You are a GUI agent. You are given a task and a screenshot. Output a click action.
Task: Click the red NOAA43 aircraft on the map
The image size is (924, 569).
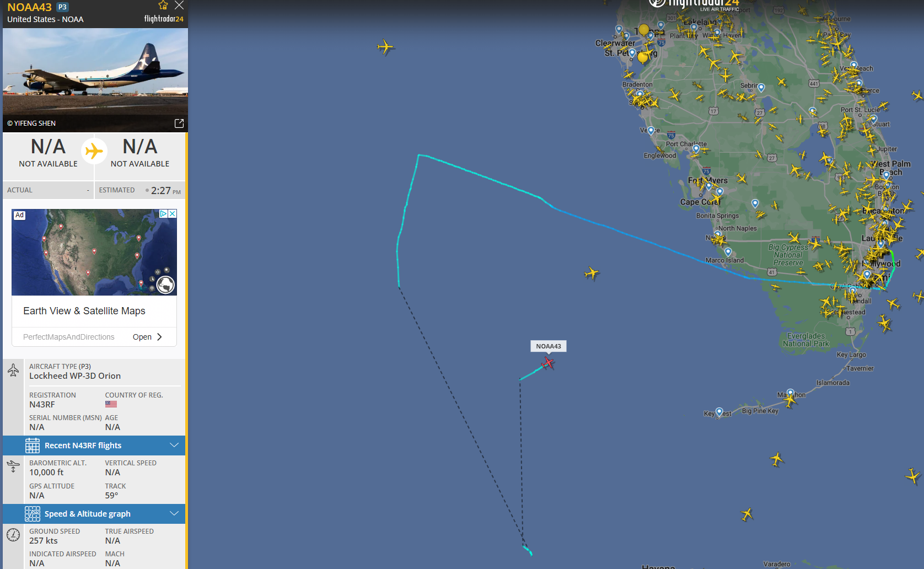pos(547,363)
